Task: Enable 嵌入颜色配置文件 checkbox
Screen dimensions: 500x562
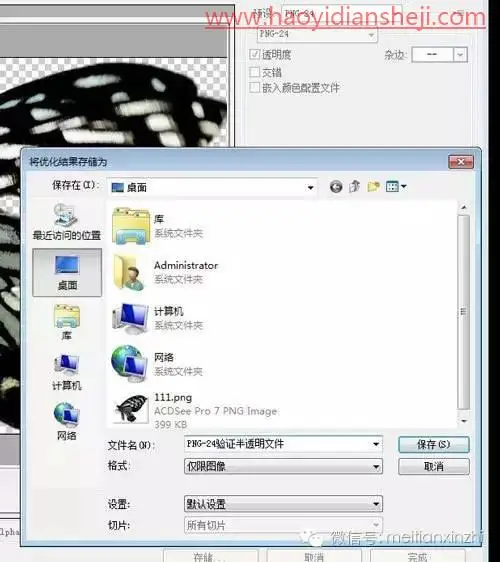Action: coord(254,87)
